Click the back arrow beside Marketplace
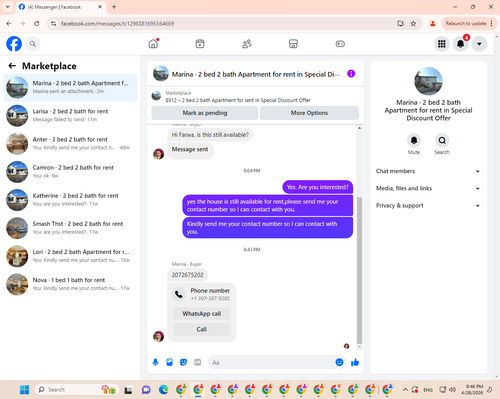The image size is (500, 399). tap(12, 66)
